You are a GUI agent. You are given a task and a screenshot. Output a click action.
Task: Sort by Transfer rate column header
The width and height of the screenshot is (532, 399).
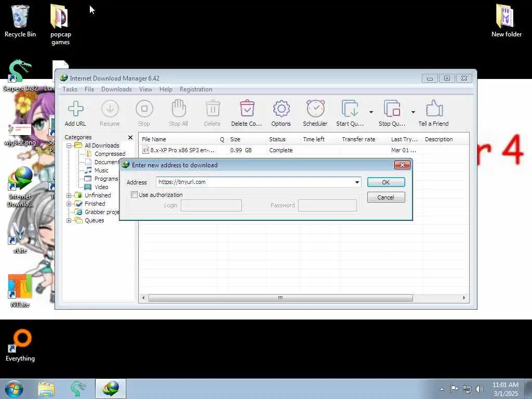364,139
